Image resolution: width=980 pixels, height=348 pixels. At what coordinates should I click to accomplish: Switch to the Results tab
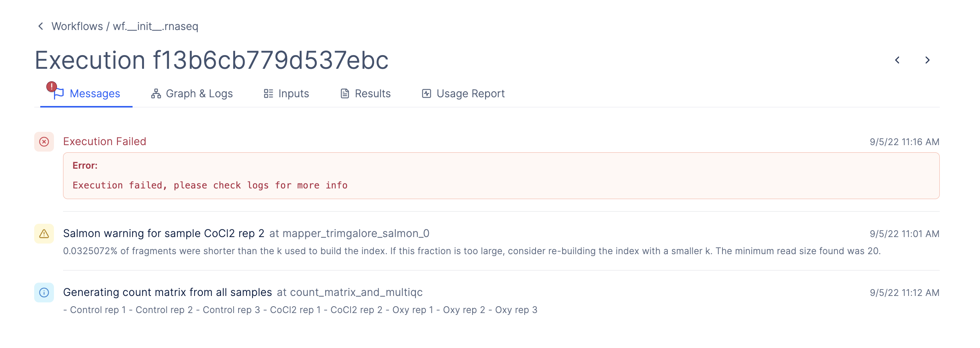[373, 93]
